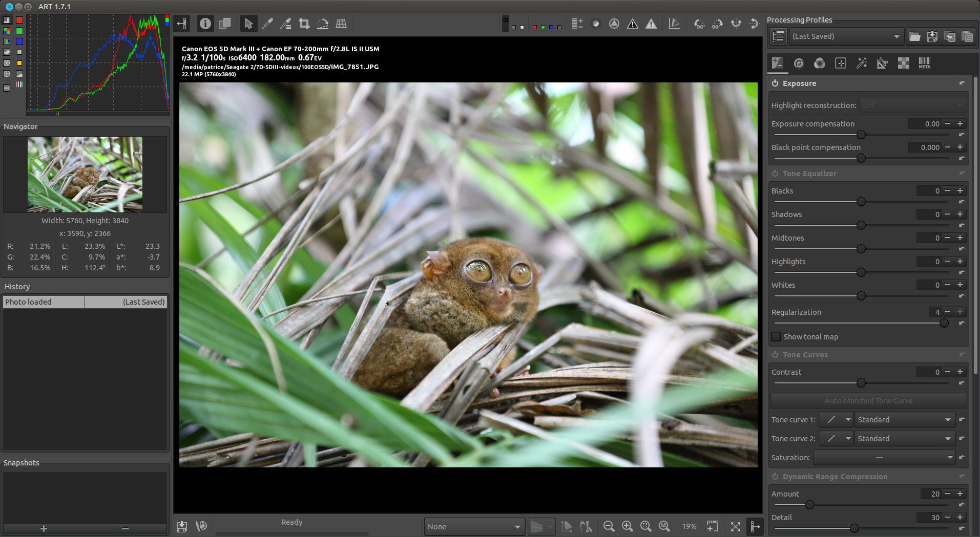The image size is (980, 537).
Task: Enable Show tonal map checkbox
Action: [776, 337]
